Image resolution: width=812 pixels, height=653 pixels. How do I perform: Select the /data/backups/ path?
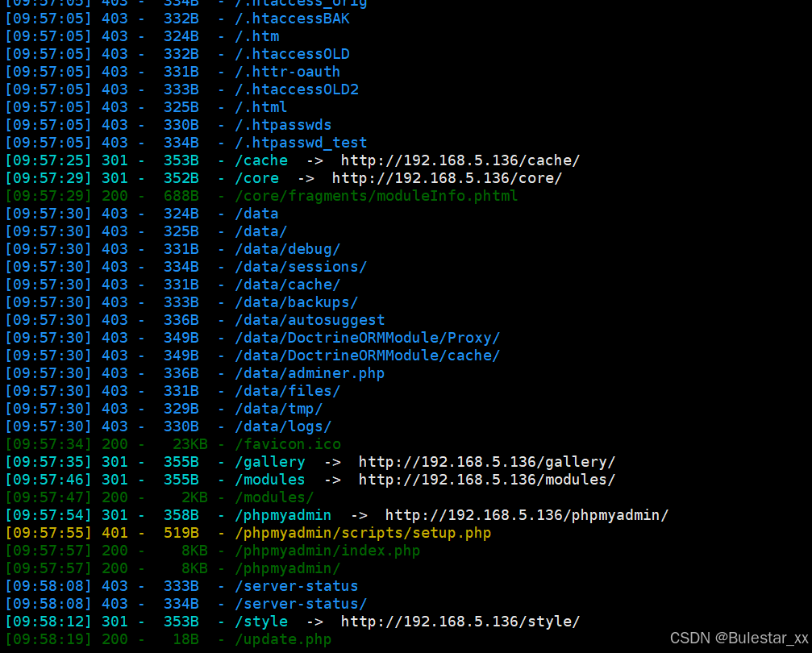tap(296, 302)
